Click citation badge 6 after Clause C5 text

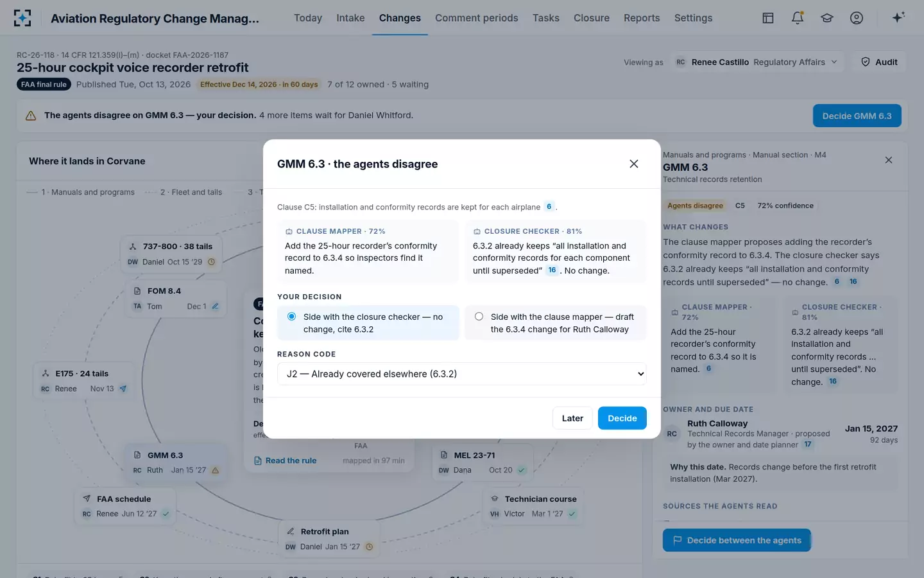(x=549, y=207)
